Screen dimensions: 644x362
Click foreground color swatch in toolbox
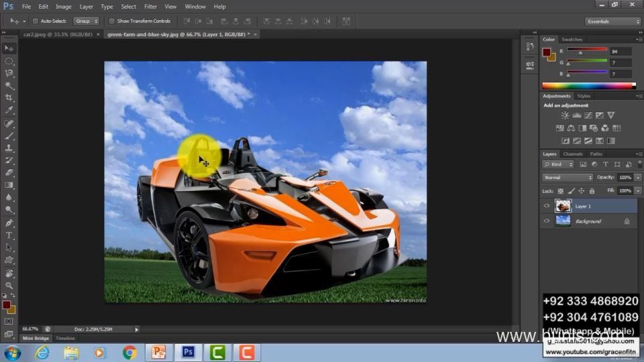tap(7, 305)
